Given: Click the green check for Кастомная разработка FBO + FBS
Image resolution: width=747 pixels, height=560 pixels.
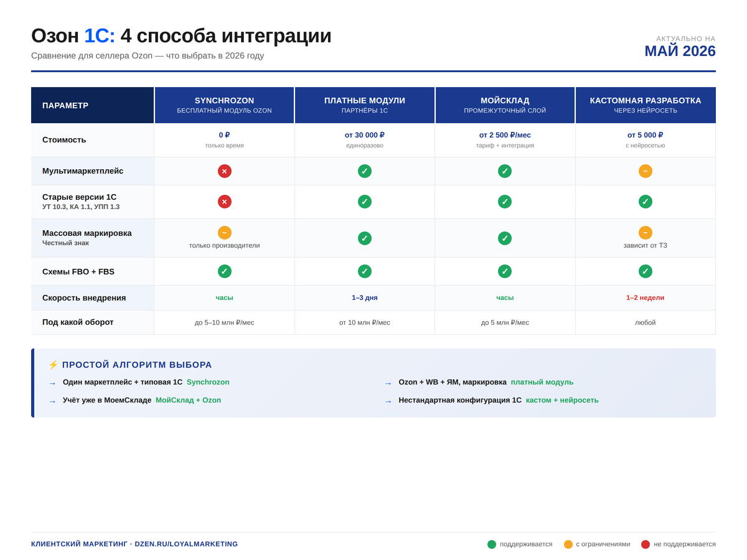Looking at the screenshot, I should tap(646, 271).
